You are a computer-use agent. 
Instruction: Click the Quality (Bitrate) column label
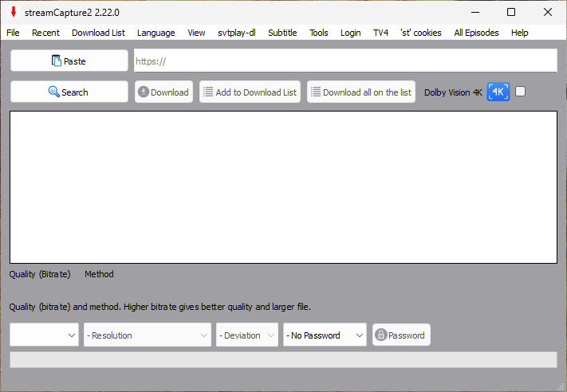pos(40,274)
